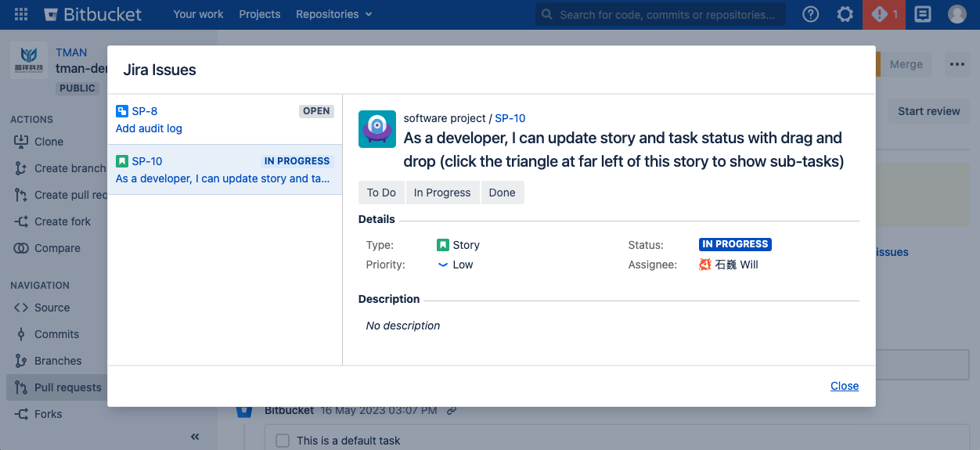Click the comment permalink icon
Image resolution: width=980 pixels, height=450 pixels.
[x=452, y=410]
